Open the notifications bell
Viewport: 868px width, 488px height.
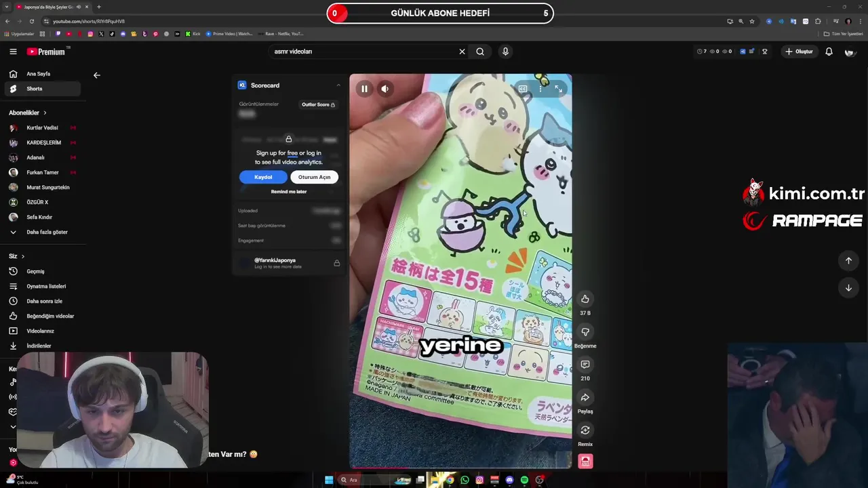[829, 52]
